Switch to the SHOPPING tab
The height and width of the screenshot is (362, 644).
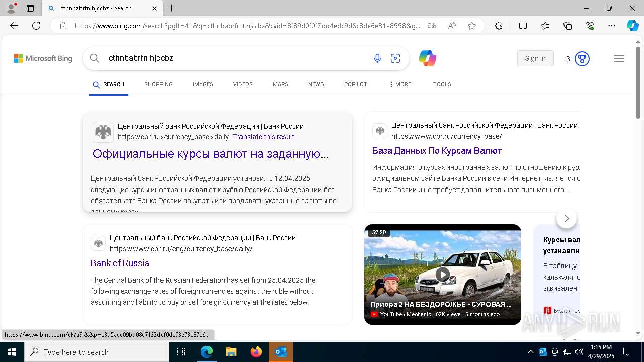point(158,84)
